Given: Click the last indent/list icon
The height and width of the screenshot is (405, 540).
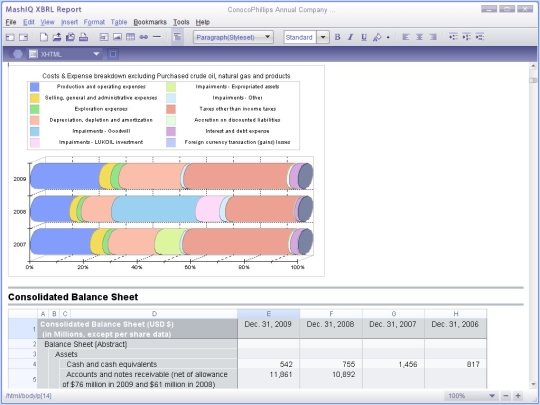Looking at the screenshot, I should (480, 37).
